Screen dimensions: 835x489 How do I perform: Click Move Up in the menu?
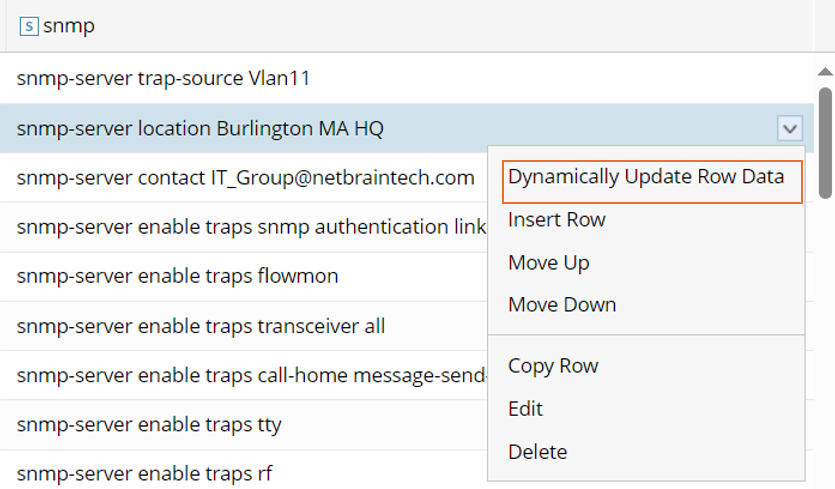point(549,263)
